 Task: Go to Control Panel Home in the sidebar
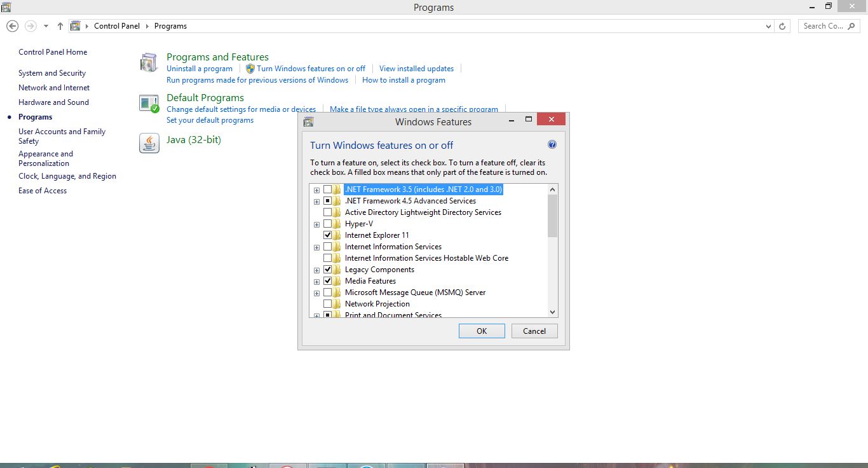(53, 52)
